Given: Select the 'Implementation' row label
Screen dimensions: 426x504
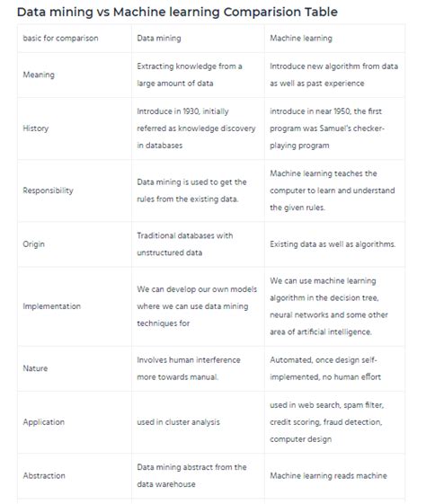Looking at the screenshot, I should pos(52,306).
